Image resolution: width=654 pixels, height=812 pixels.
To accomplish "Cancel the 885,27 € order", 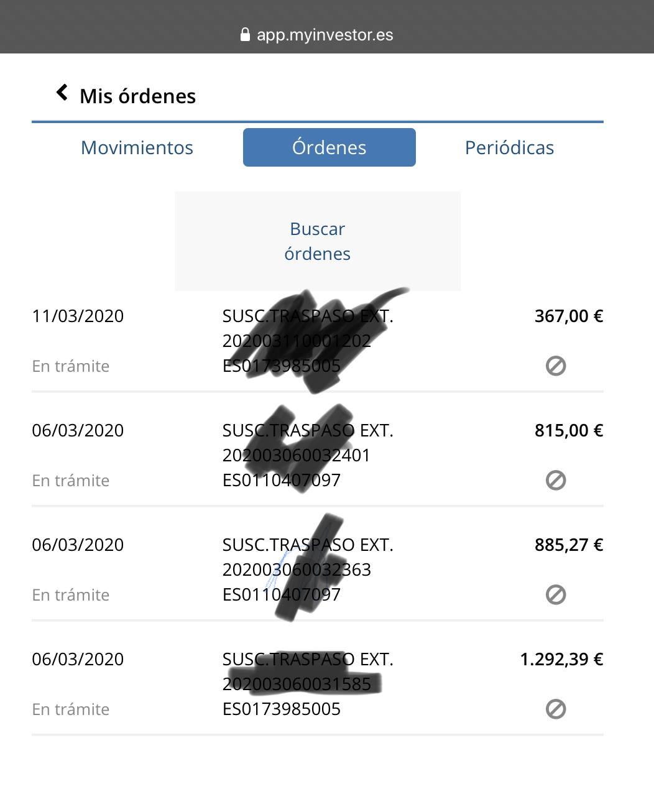I will (556, 595).
